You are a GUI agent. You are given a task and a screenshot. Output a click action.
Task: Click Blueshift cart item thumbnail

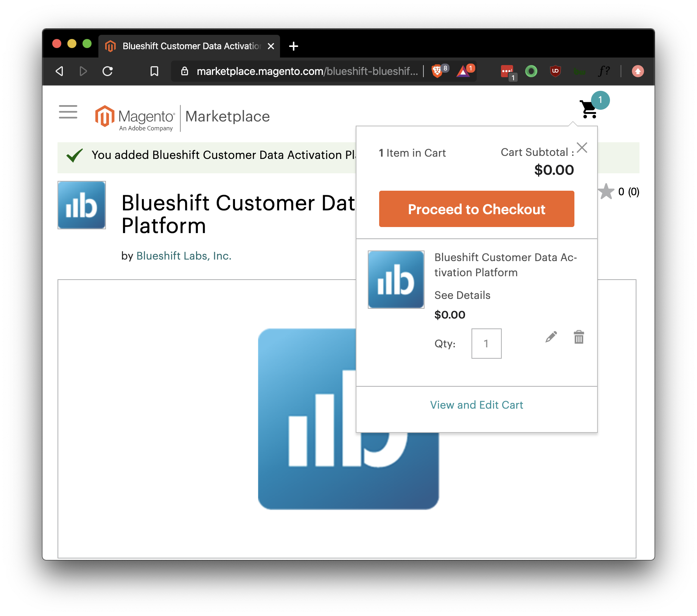click(396, 280)
